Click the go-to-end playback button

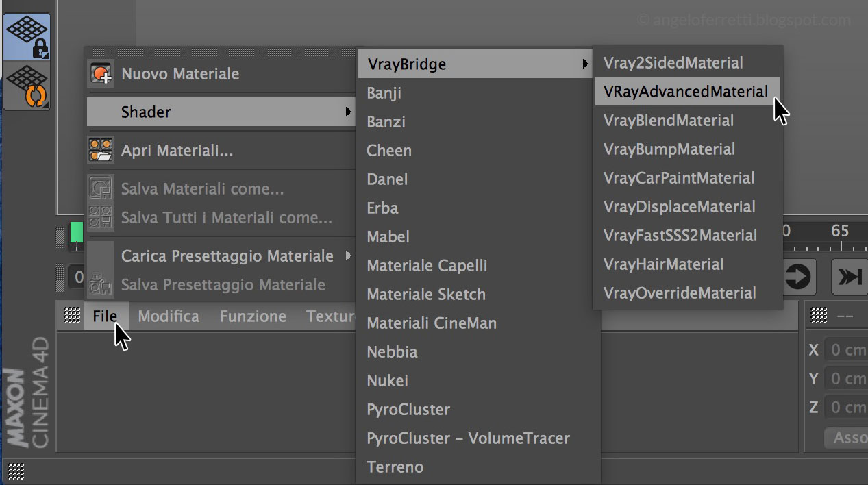pos(850,277)
